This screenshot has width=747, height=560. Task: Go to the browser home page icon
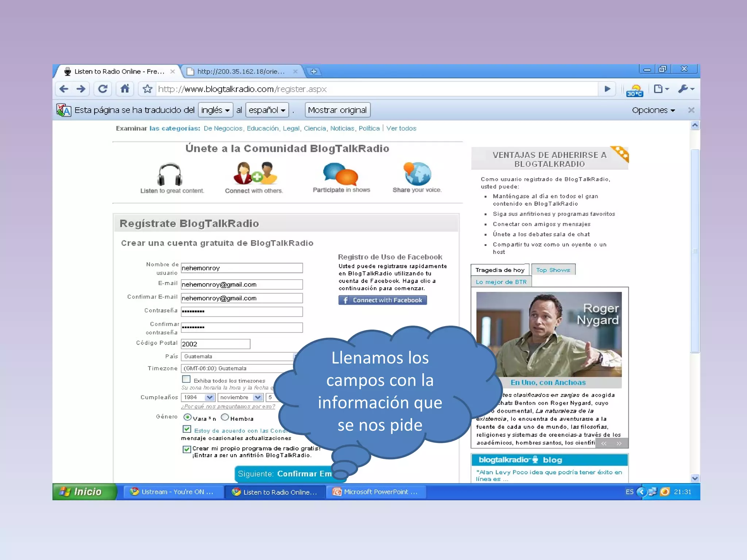pyautogui.click(x=125, y=89)
